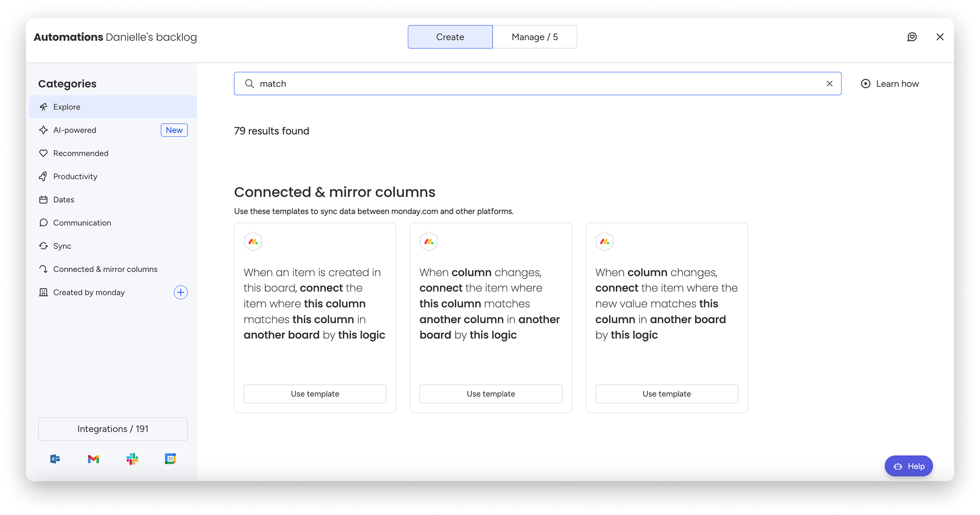Open the Google Calendar integration icon
The height and width of the screenshot is (515, 980).
(170, 459)
